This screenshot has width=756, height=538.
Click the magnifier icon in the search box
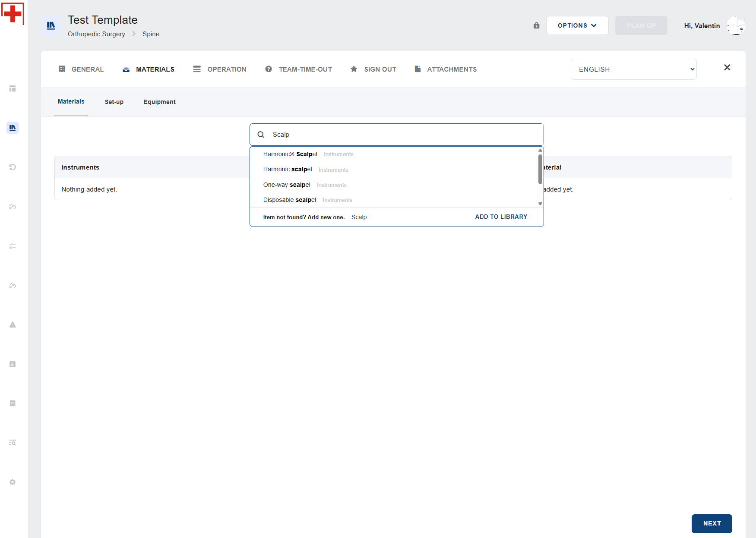click(261, 135)
